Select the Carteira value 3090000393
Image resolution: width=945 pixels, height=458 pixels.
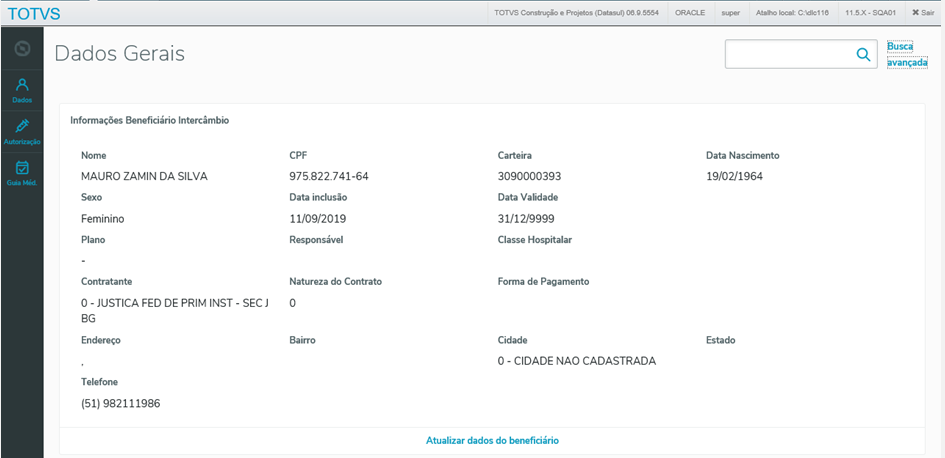[530, 177]
